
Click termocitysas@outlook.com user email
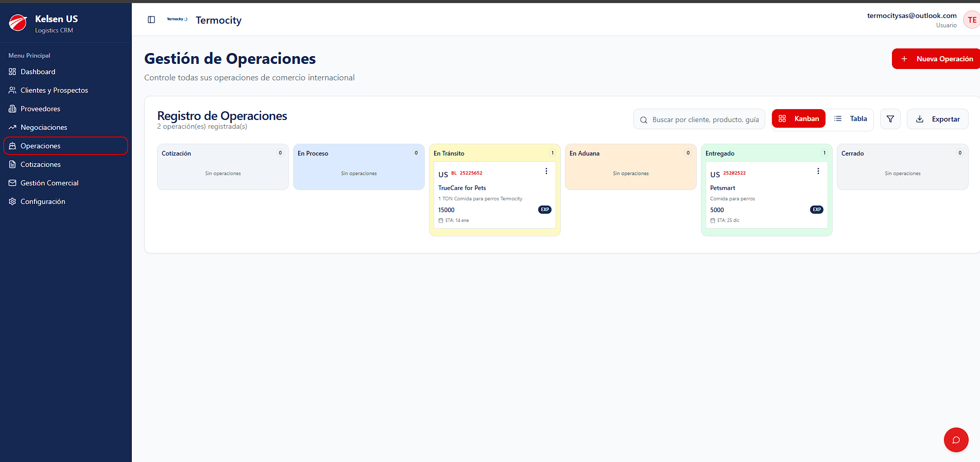click(912, 15)
